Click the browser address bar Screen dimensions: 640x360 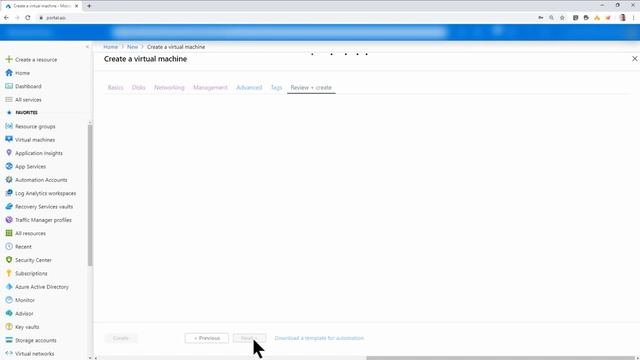pos(286,18)
